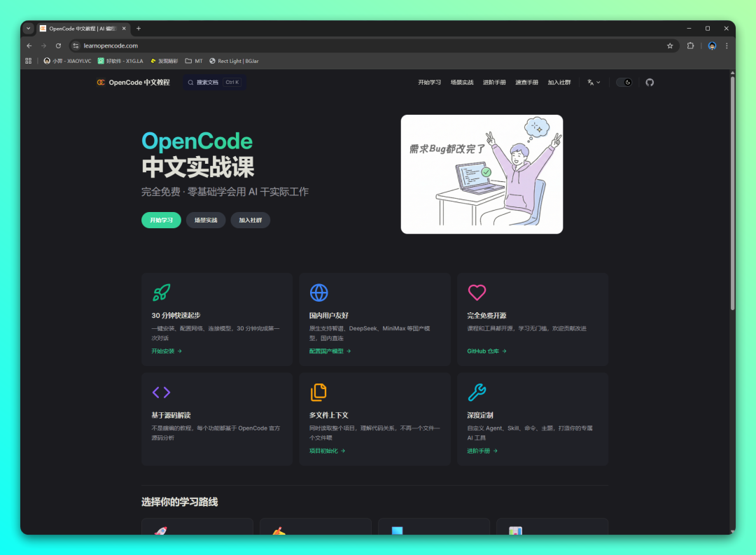Go to 速查手册 in the navbar
The height and width of the screenshot is (555, 756).
(526, 83)
